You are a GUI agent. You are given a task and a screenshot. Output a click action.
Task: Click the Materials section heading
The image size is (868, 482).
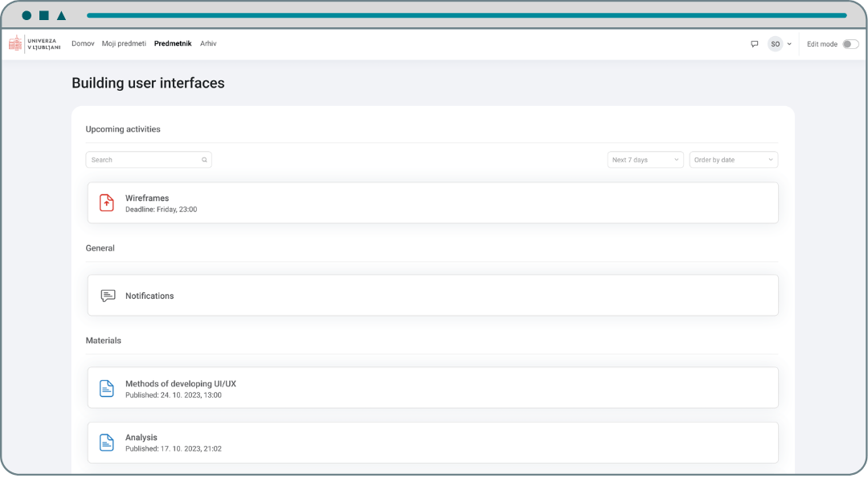pyautogui.click(x=104, y=341)
